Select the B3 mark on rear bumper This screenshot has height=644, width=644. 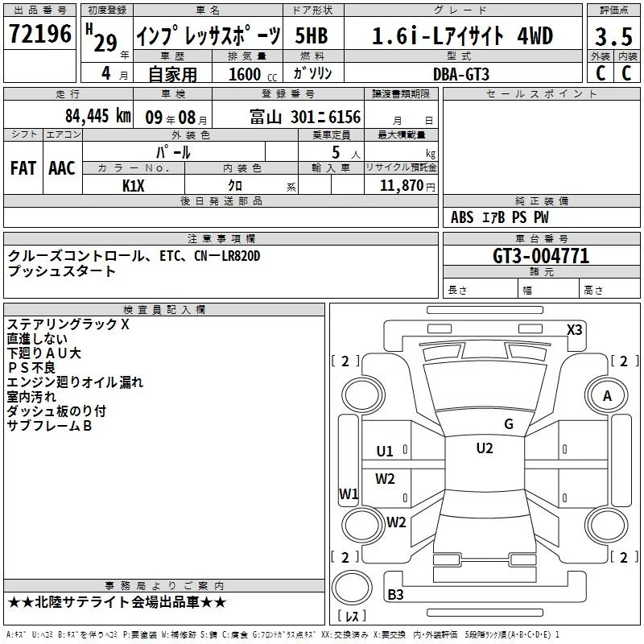pos(395,594)
